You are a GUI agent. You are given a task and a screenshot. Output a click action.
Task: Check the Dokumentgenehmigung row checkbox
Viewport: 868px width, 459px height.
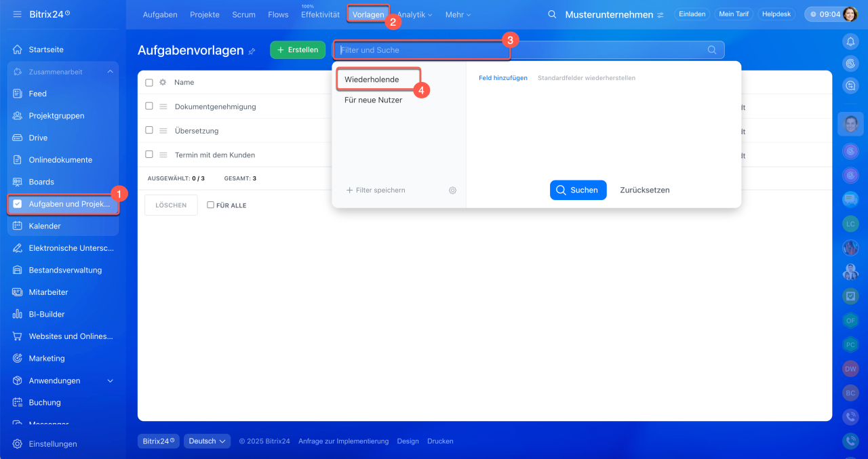[149, 106]
